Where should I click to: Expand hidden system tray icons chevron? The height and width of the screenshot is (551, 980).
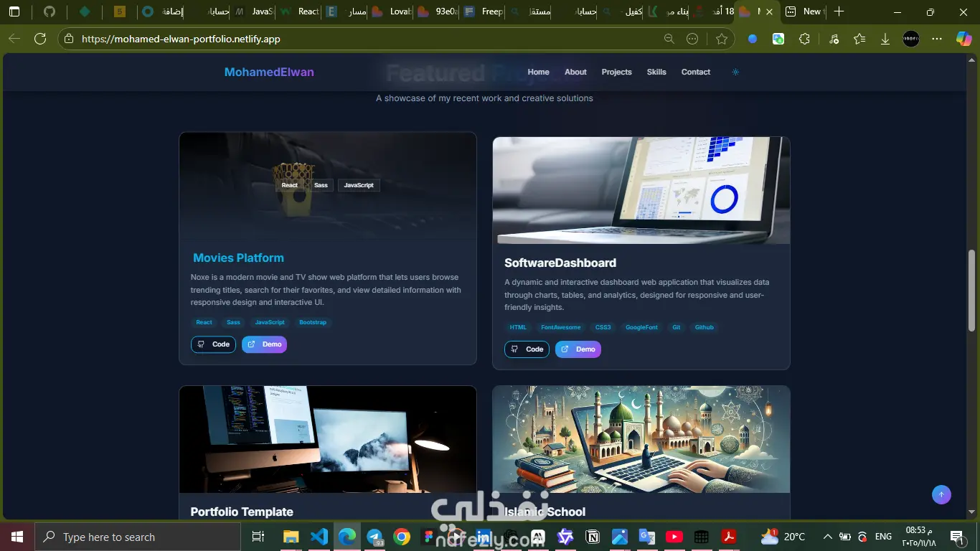(x=828, y=537)
